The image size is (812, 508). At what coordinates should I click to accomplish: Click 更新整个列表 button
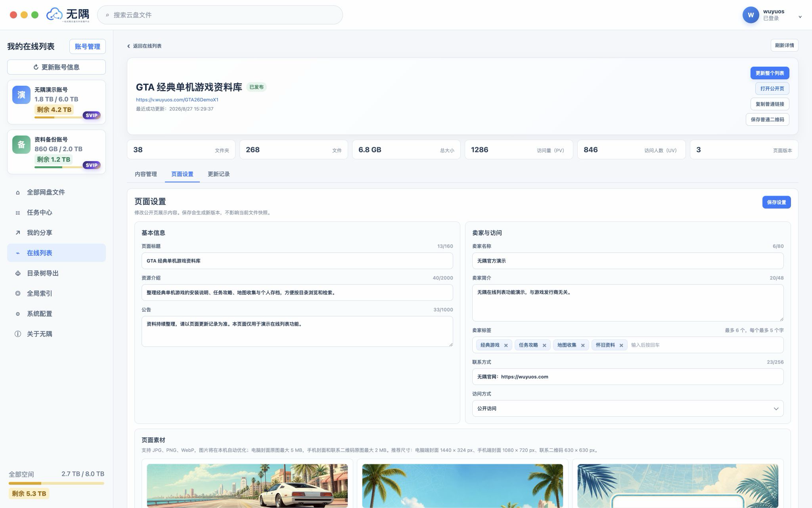point(770,73)
